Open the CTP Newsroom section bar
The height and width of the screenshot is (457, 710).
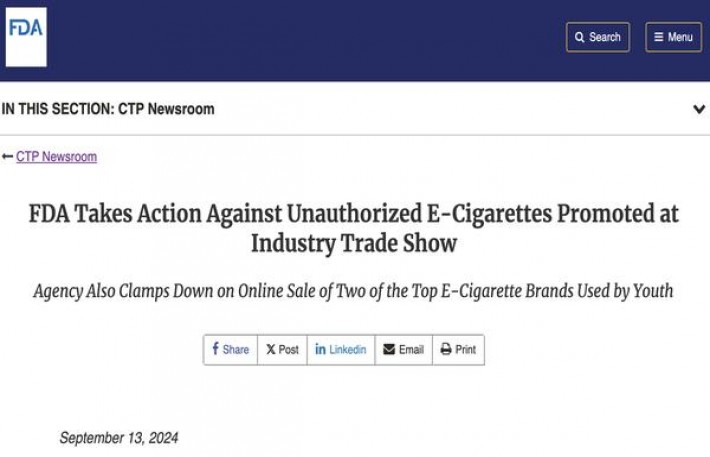click(108, 109)
